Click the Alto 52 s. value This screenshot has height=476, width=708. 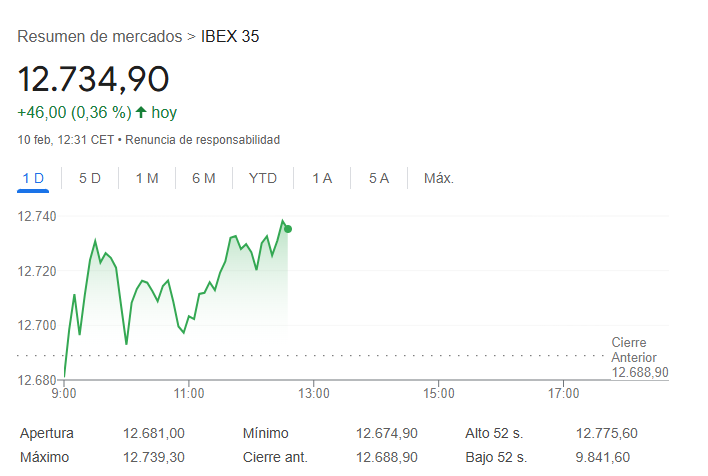click(607, 433)
